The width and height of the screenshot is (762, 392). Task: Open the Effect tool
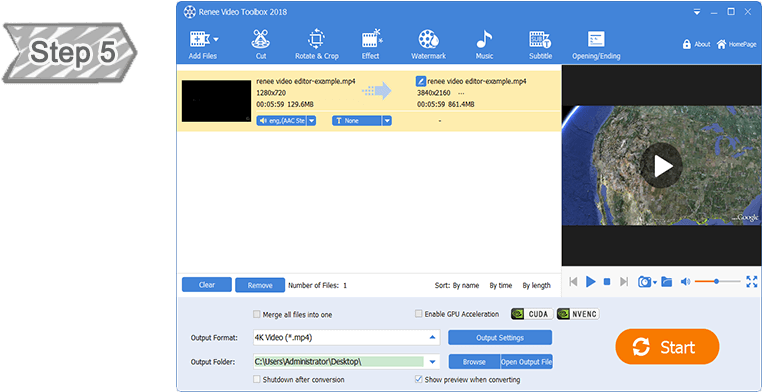coord(371,45)
